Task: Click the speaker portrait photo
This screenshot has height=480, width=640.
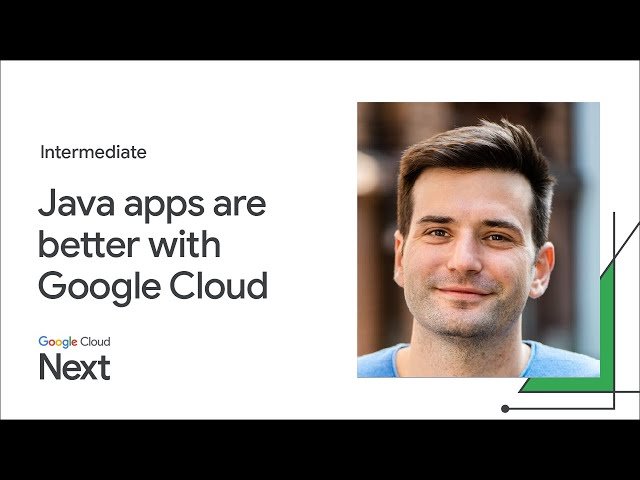Action: point(478,240)
